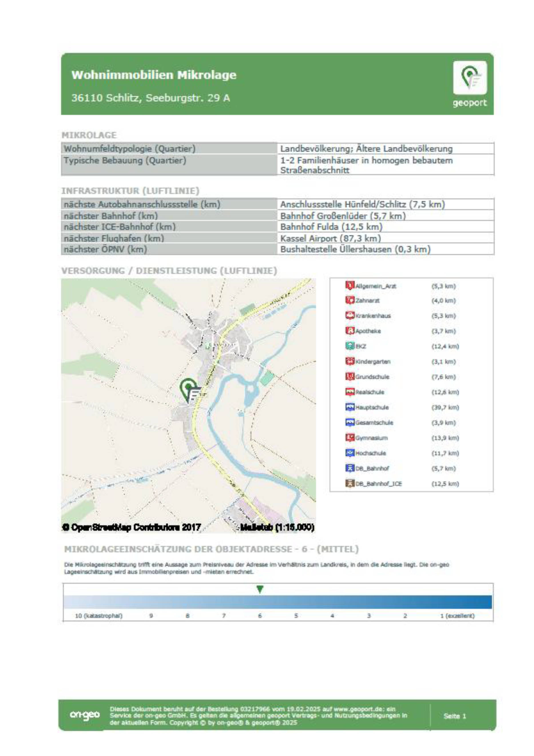Screen dimensions: 534x756
Task: Click the Gymnasium distance (13,9 km)
Action: point(445,438)
